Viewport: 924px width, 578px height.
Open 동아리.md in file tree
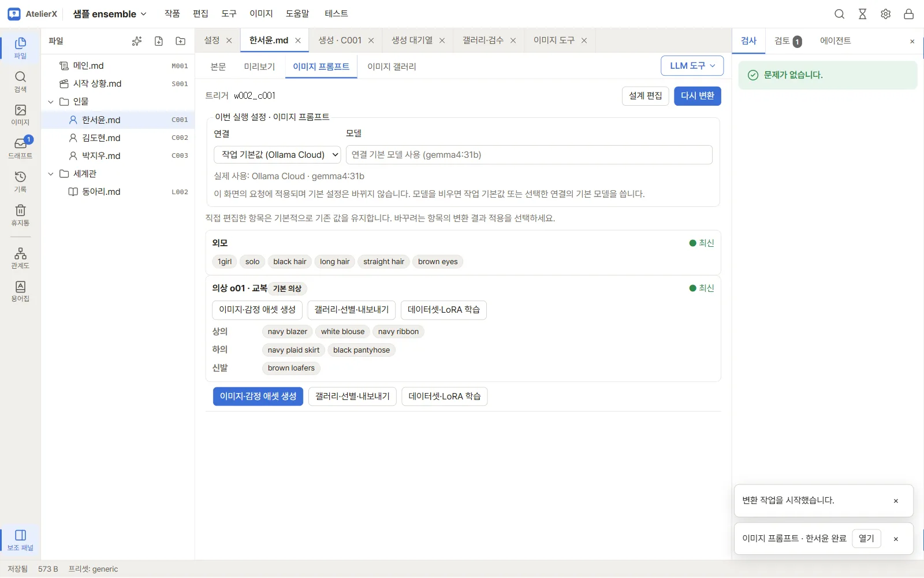[x=118, y=192]
